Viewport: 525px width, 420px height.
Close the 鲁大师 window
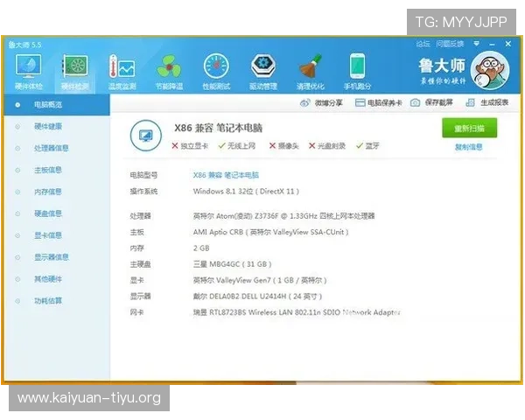(507, 44)
